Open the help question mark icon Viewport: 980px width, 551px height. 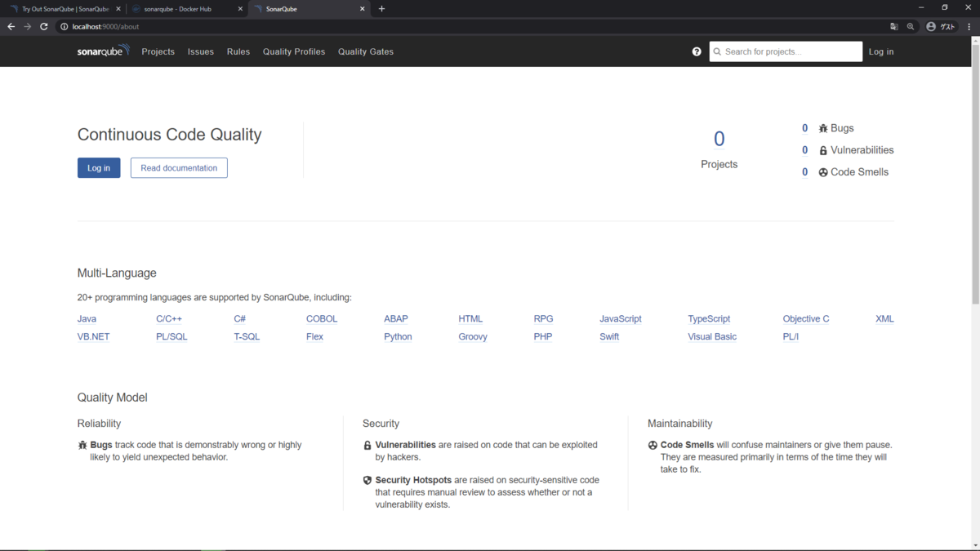click(697, 51)
